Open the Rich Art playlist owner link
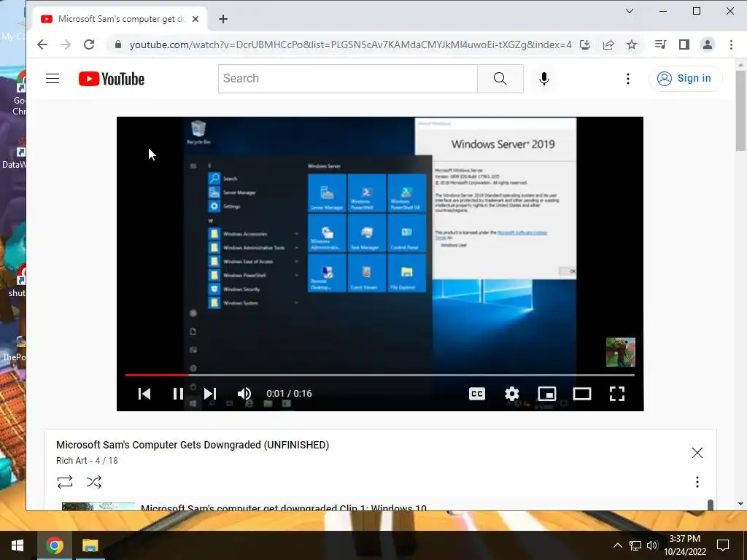The width and height of the screenshot is (747, 560). click(71, 461)
